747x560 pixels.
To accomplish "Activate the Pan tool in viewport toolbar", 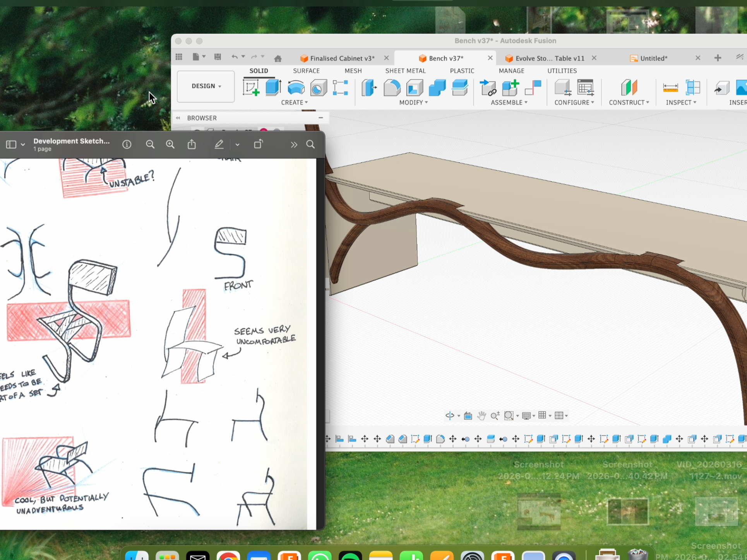I will click(x=481, y=416).
